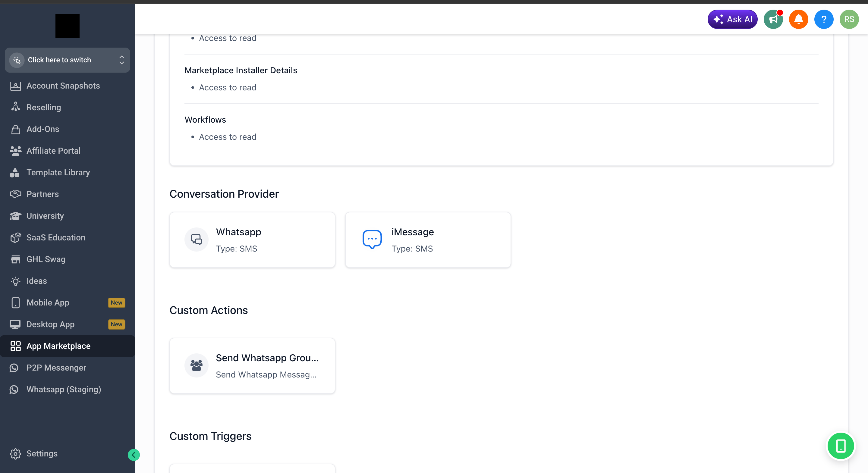Open the announcements megaphone icon

coord(773,19)
